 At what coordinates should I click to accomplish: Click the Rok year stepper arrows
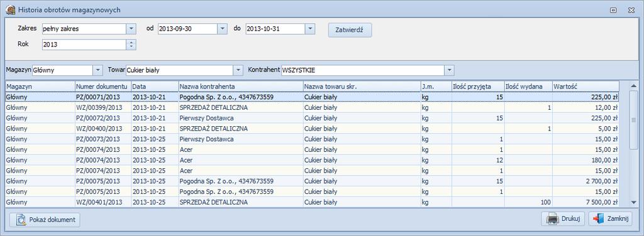coord(131,45)
